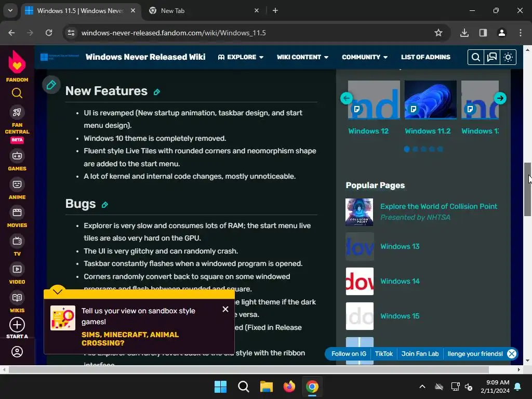This screenshot has width=532, height=399.
Task: Open Chrome side panel
Action: [x=483, y=33]
